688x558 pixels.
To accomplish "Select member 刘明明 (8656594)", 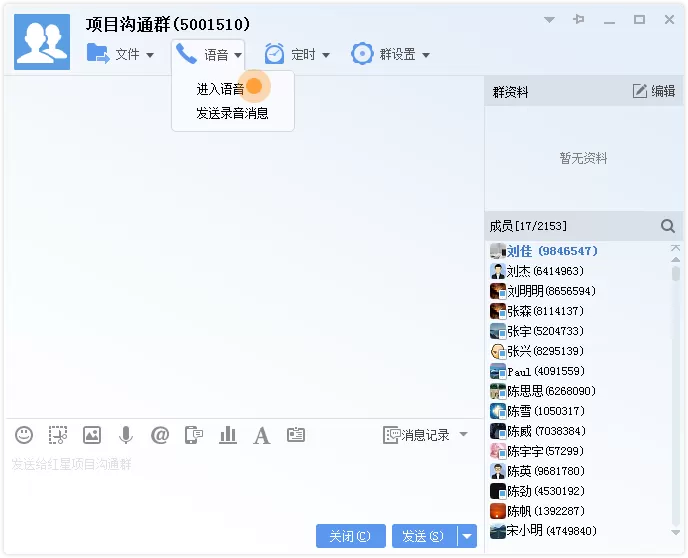I will pyautogui.click(x=579, y=291).
